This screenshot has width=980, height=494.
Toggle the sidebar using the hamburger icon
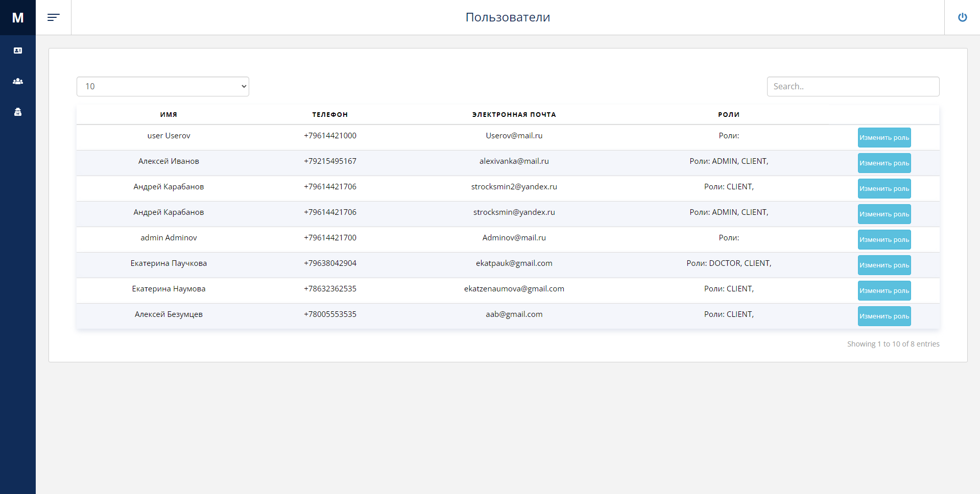53,17
